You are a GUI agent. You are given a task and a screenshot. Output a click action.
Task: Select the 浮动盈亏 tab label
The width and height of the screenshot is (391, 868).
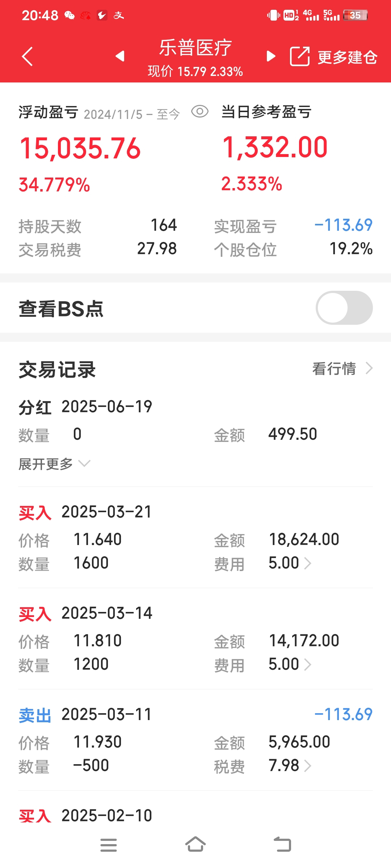pos(49,112)
